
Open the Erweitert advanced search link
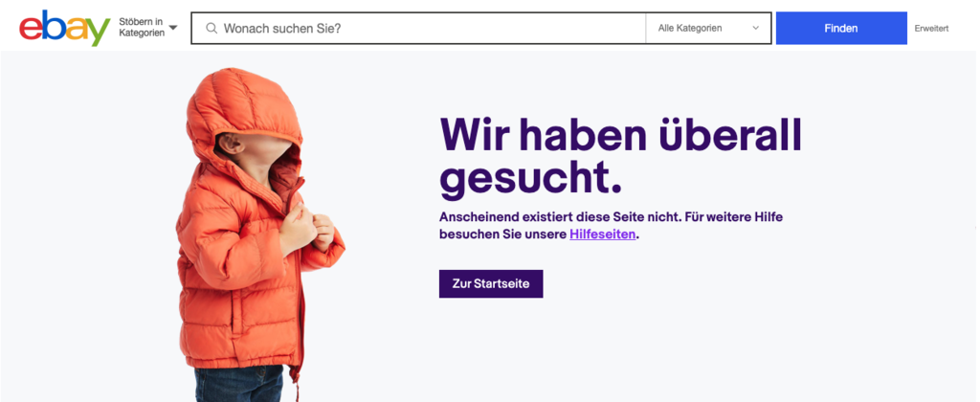click(x=931, y=28)
